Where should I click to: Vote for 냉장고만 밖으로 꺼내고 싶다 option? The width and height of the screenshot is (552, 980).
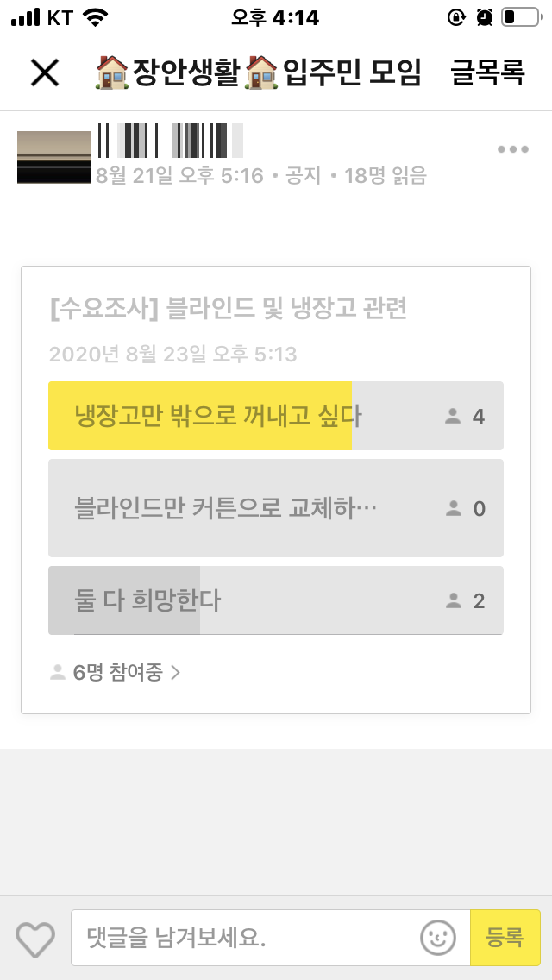(276, 416)
